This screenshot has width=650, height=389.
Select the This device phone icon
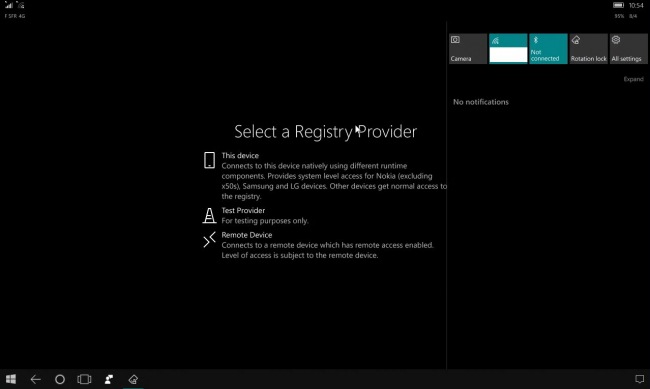[x=209, y=160]
